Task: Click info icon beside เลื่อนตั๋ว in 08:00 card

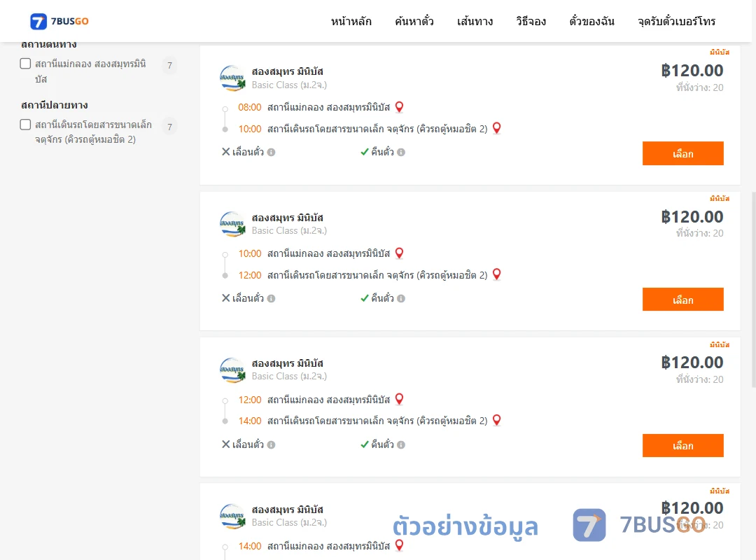Action: click(272, 153)
